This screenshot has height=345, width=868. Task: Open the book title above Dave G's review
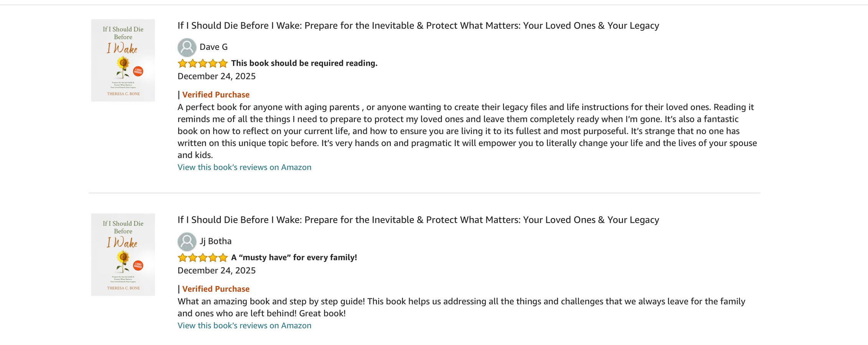coord(418,26)
